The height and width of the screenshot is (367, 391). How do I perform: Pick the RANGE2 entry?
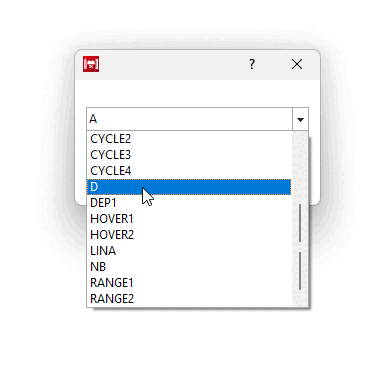tap(189, 299)
